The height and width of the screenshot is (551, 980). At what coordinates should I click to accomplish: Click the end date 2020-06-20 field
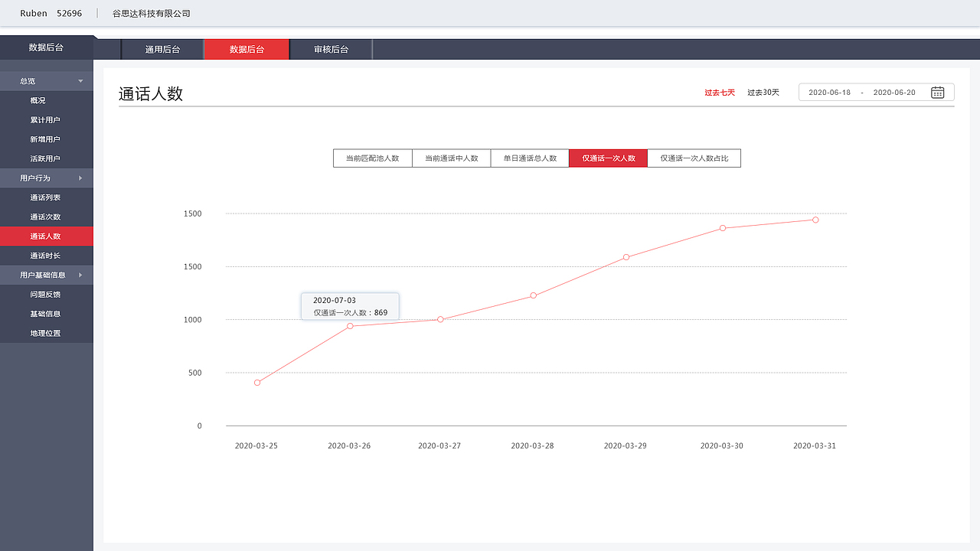pos(894,93)
